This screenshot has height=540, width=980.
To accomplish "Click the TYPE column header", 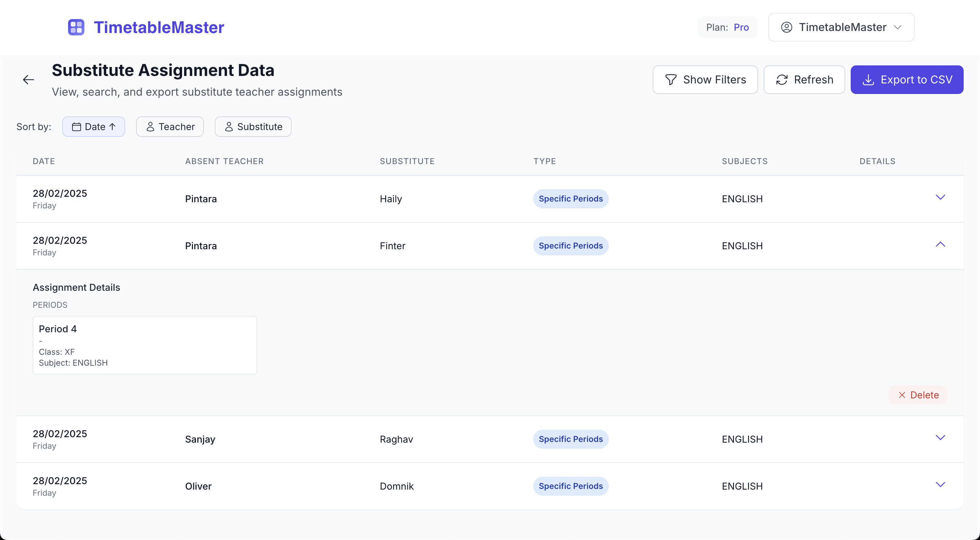I will pyautogui.click(x=545, y=161).
